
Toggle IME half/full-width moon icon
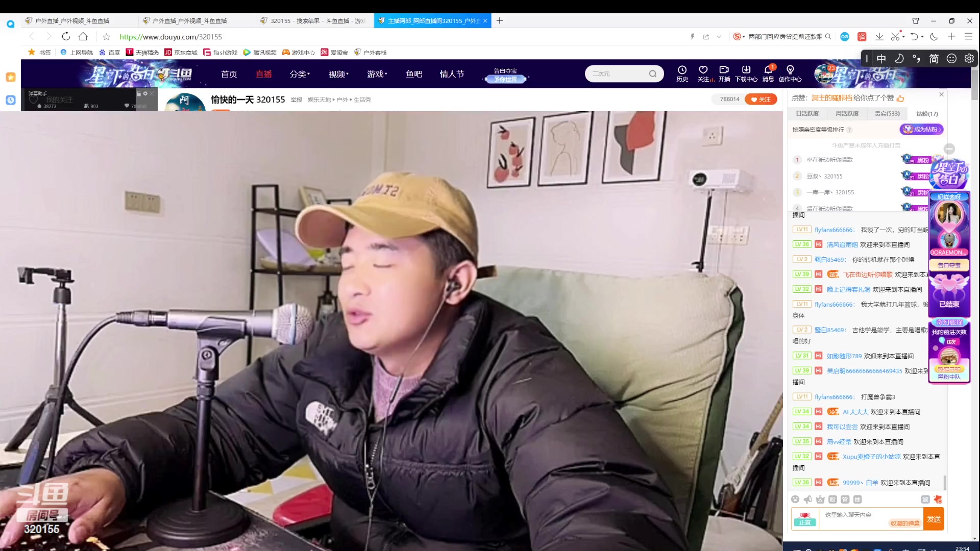pyautogui.click(x=899, y=59)
